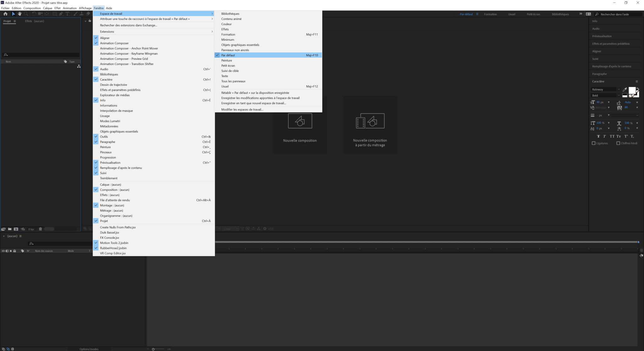Enable the Ligatures checkbox
This screenshot has height=351, width=644.
click(x=594, y=143)
